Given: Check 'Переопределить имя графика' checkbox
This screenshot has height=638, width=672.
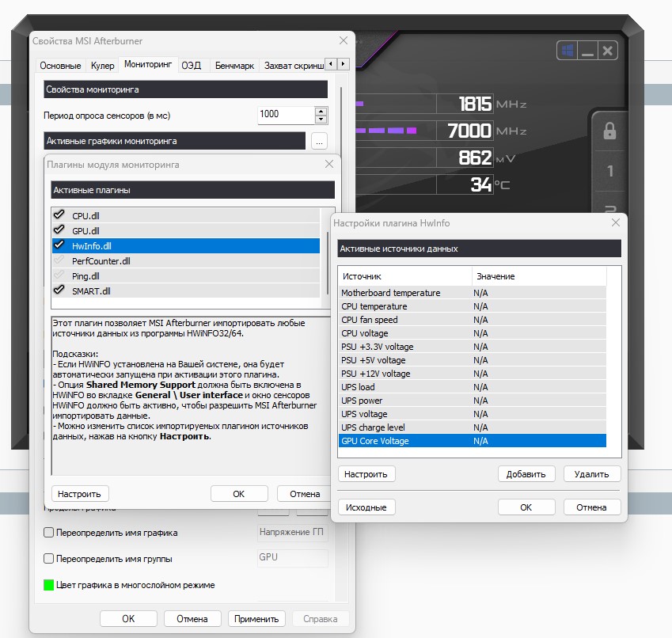Looking at the screenshot, I should tap(49, 533).
